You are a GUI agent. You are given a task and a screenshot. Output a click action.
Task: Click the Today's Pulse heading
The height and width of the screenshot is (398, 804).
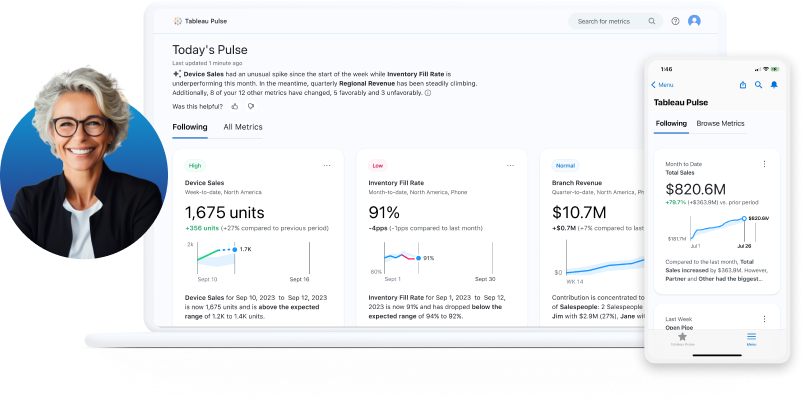point(210,50)
